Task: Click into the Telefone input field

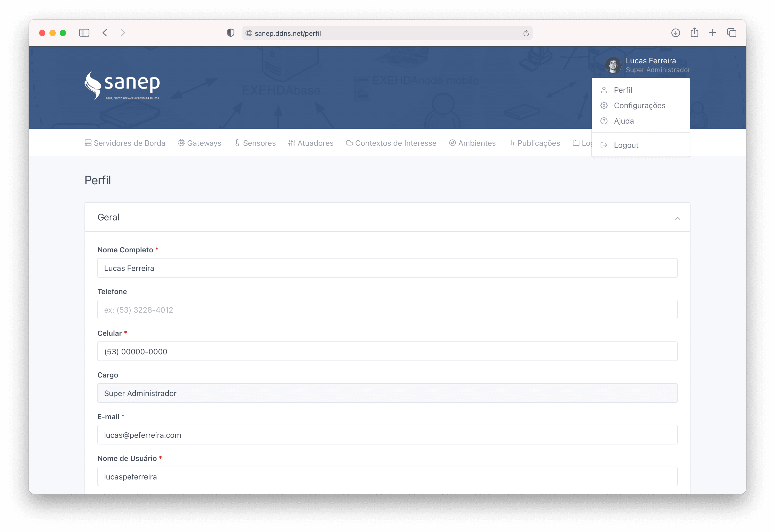Action: (x=387, y=310)
